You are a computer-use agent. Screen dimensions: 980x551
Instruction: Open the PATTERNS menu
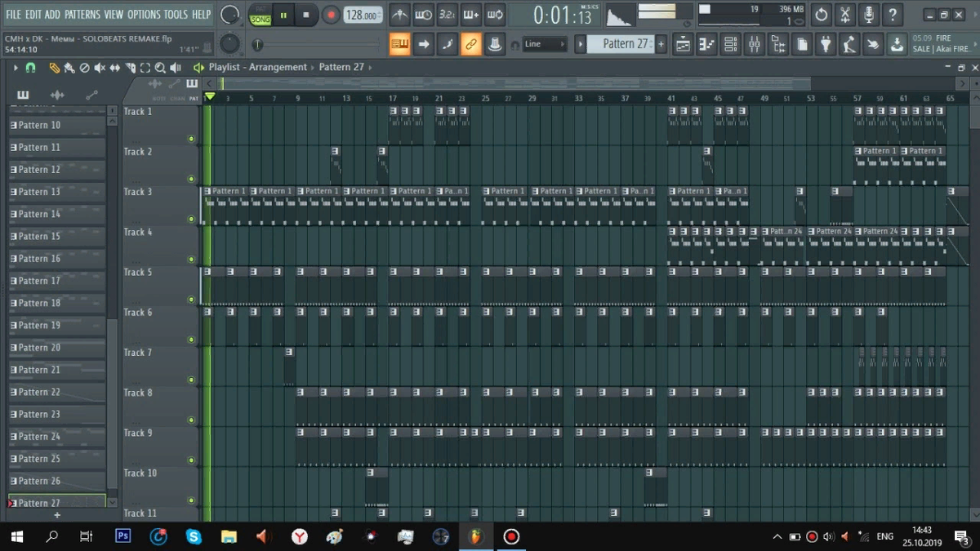point(82,15)
